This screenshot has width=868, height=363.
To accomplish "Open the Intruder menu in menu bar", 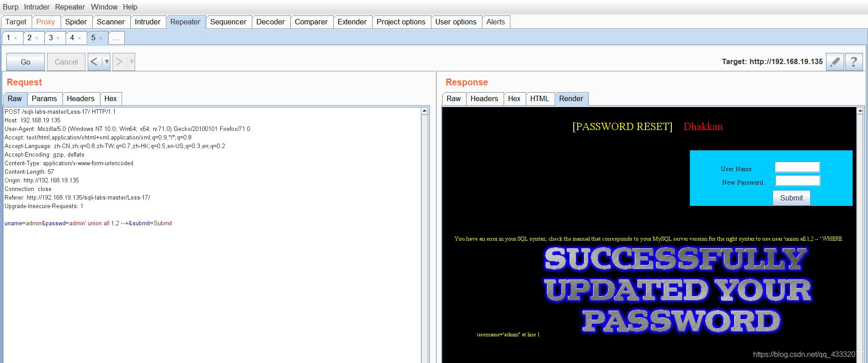I will [37, 7].
